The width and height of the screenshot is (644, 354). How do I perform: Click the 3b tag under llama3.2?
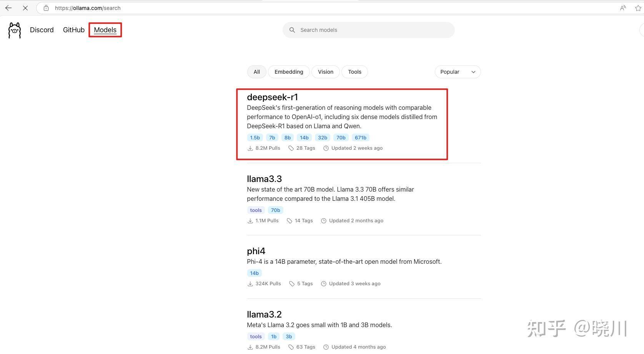point(289,336)
